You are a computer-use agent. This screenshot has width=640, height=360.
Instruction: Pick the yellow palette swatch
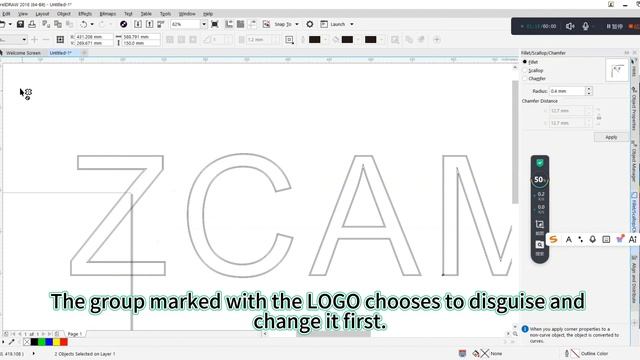click(56, 342)
